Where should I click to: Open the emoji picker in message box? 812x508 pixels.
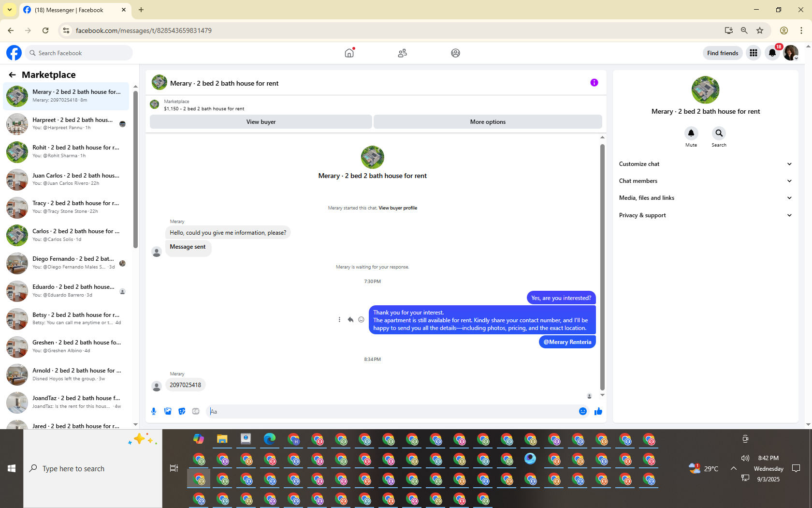coord(583,411)
